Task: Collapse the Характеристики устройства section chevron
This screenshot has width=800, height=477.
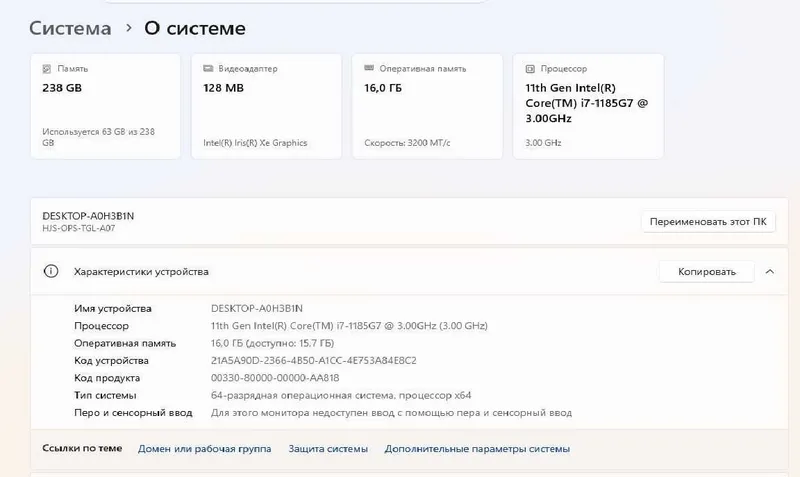Action: (x=770, y=271)
